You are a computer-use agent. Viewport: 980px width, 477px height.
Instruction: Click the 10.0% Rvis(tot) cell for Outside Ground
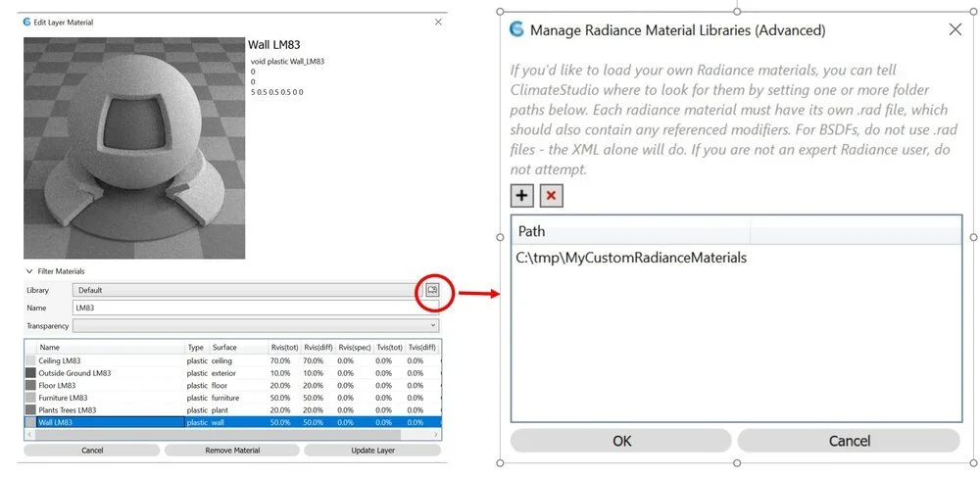pyautogui.click(x=280, y=373)
